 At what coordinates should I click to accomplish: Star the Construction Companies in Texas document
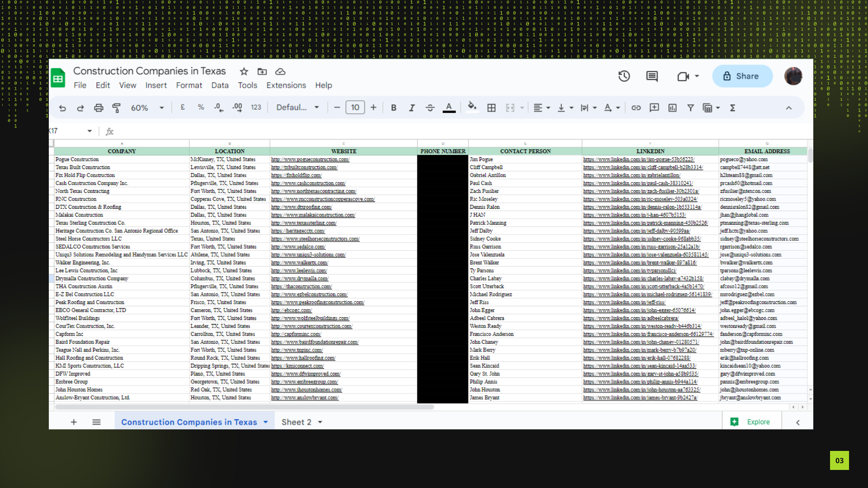point(244,71)
